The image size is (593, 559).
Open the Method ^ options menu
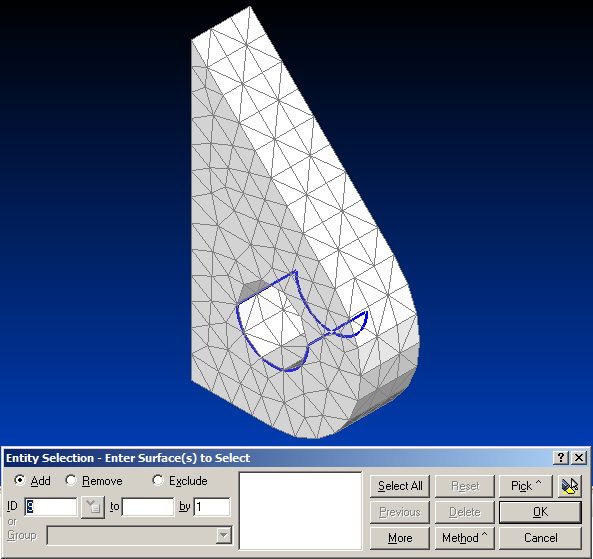coord(465,538)
